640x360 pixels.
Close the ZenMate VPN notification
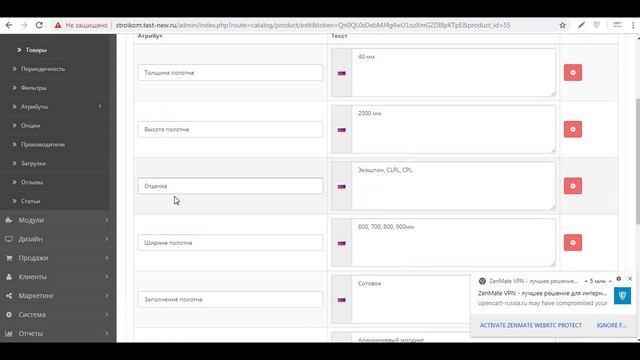630,279
